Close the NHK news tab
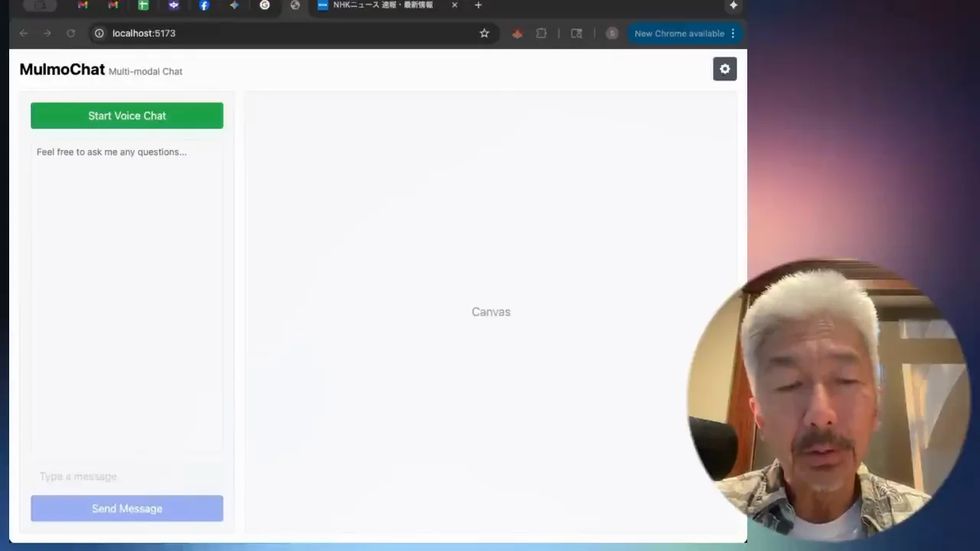Screen dimensions: 980x551 [x=454, y=5]
